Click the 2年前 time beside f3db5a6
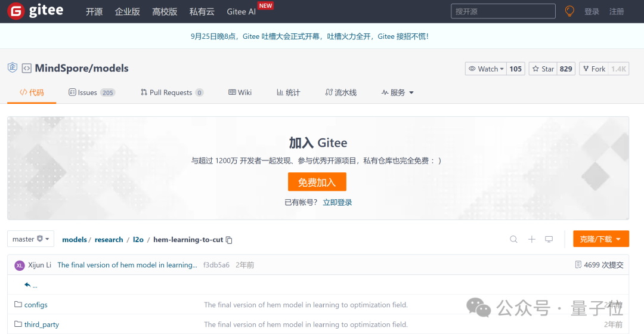This screenshot has height=334, width=644. pos(245,265)
